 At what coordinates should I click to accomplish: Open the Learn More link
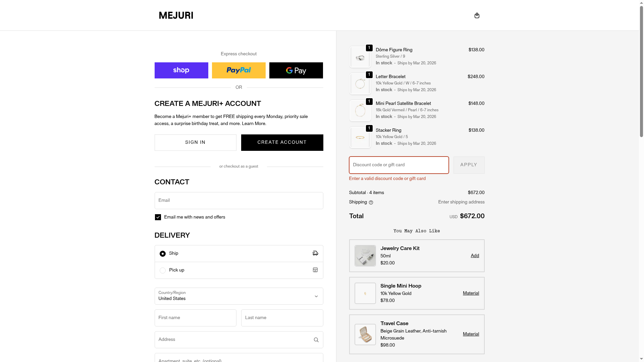(x=254, y=124)
